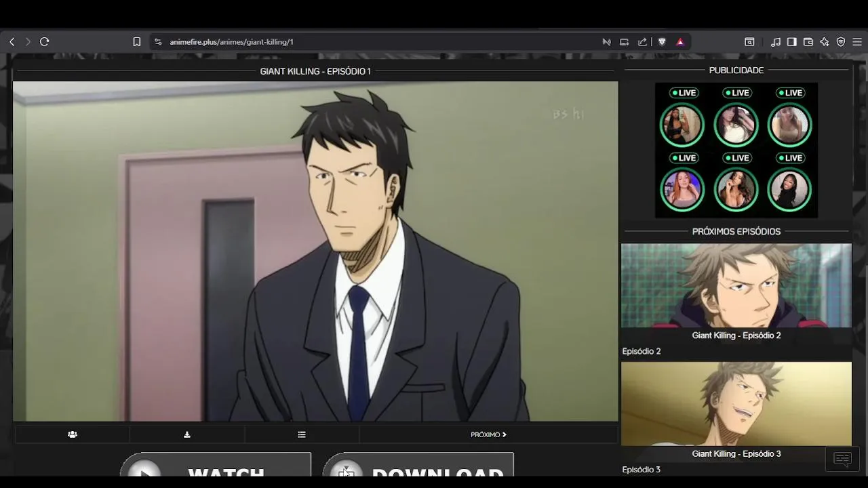Image resolution: width=868 pixels, height=488 pixels.
Task: Click the 'Giant Killing - Episódio 3' caption
Action: pyautogui.click(x=736, y=454)
